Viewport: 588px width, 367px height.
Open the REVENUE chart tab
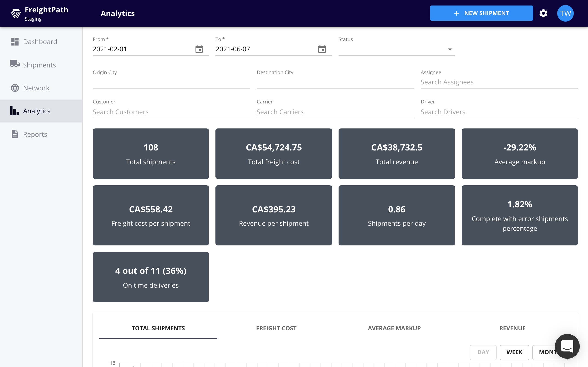[512, 328]
